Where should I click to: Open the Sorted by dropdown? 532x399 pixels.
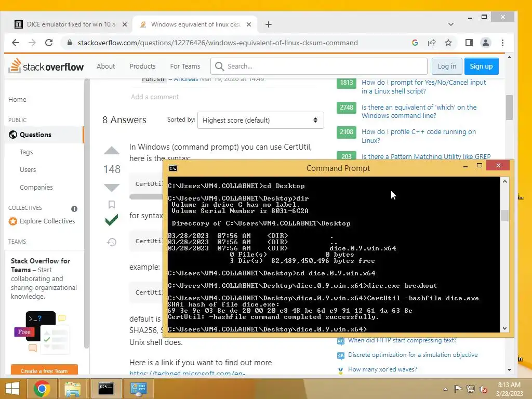pyautogui.click(x=261, y=120)
